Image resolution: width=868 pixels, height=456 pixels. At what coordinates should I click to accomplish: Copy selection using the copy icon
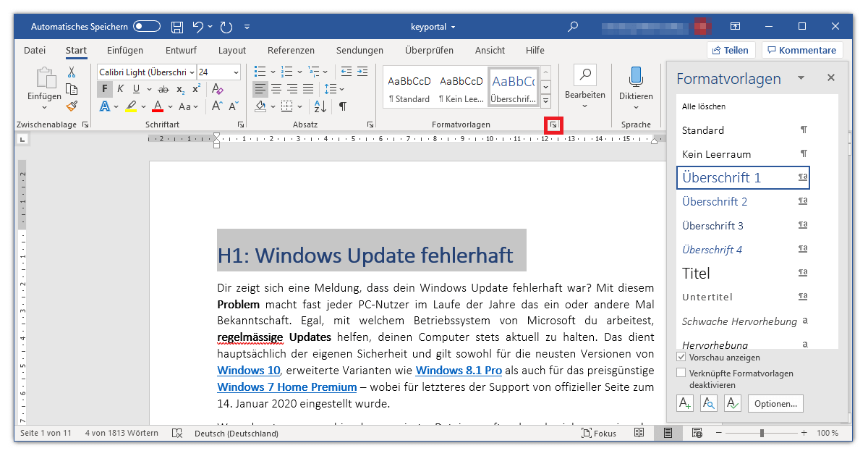coord(72,89)
